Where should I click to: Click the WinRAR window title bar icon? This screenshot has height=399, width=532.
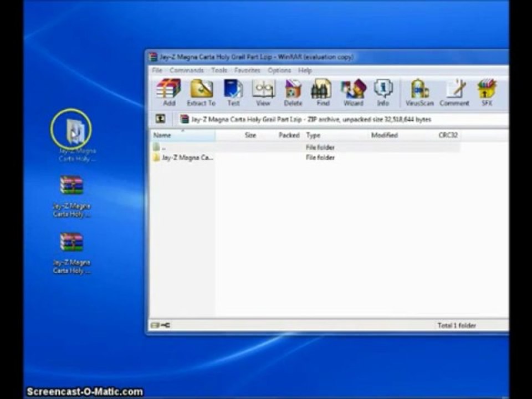153,57
